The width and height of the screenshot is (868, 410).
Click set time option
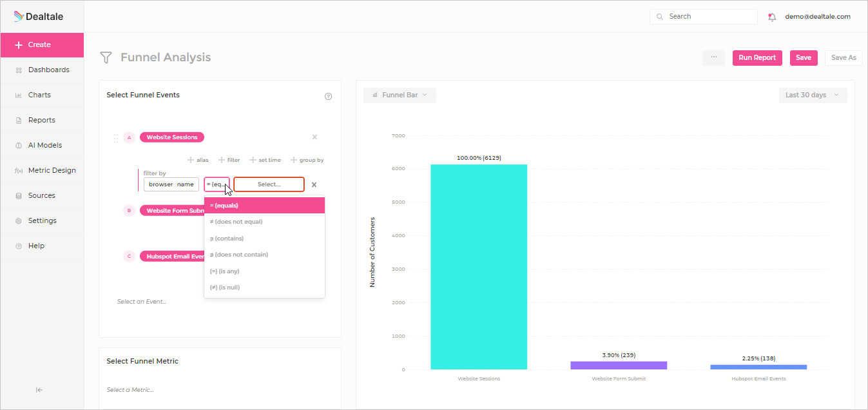[265, 160]
